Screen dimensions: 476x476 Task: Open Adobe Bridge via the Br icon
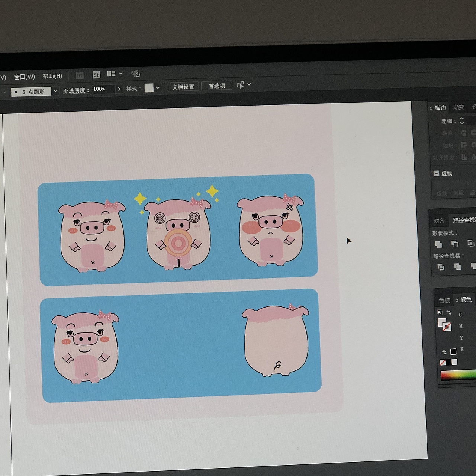79,75
